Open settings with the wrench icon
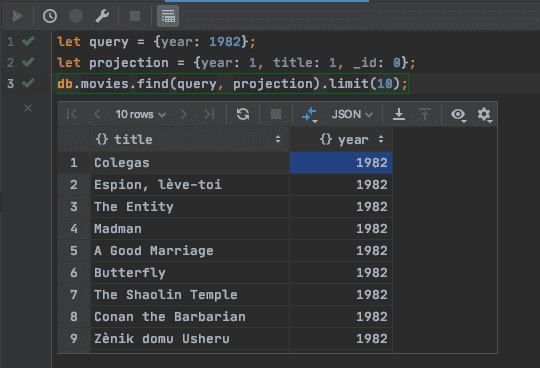This screenshot has width=540, height=368. pos(102,16)
